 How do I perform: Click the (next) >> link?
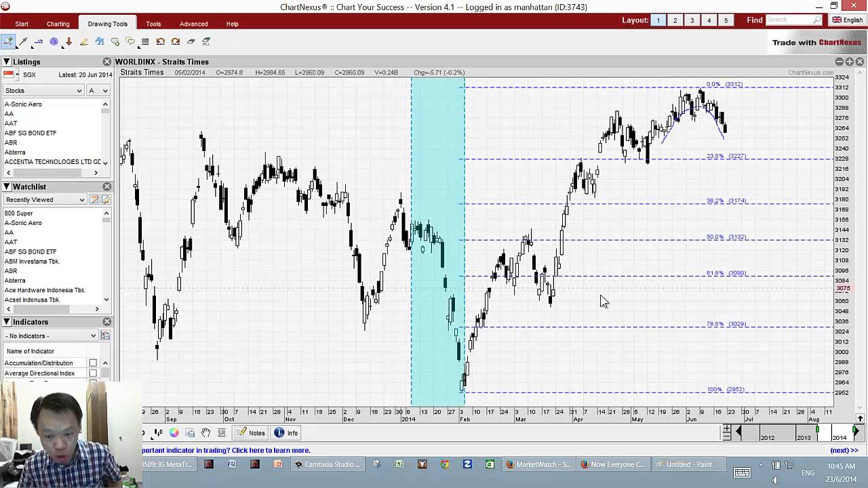point(844,450)
